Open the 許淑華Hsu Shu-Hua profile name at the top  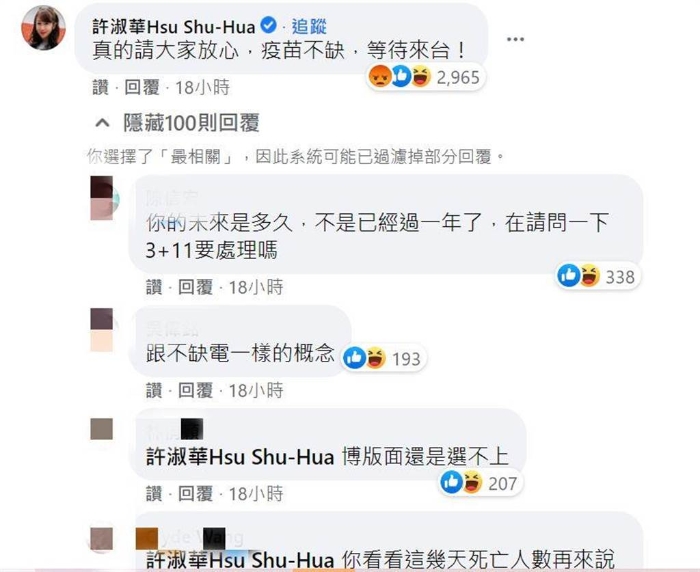pyautogui.click(x=174, y=26)
